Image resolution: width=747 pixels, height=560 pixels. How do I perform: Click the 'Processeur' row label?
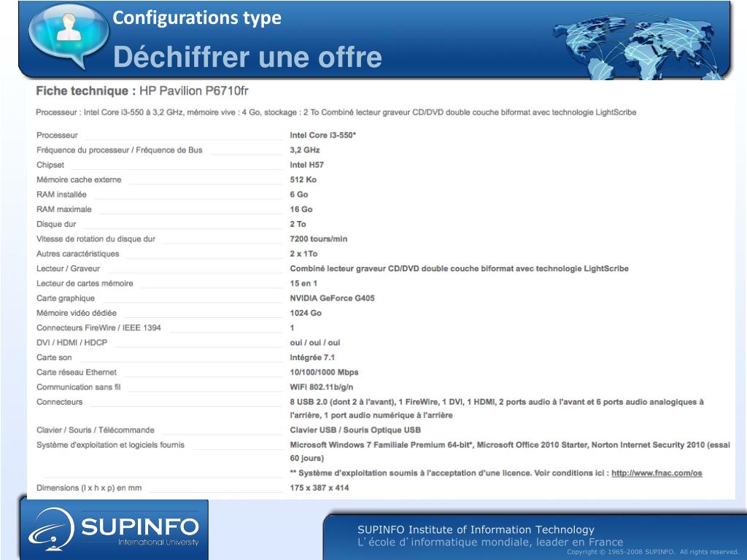[57, 135]
